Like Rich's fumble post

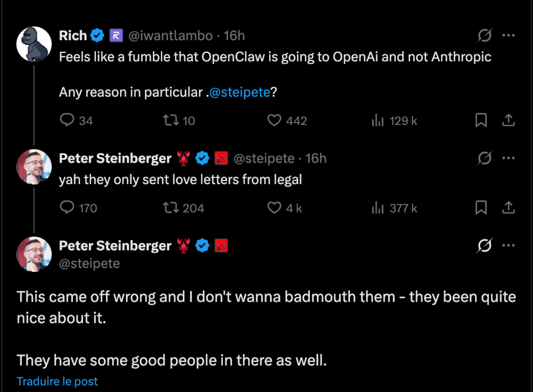(x=274, y=120)
